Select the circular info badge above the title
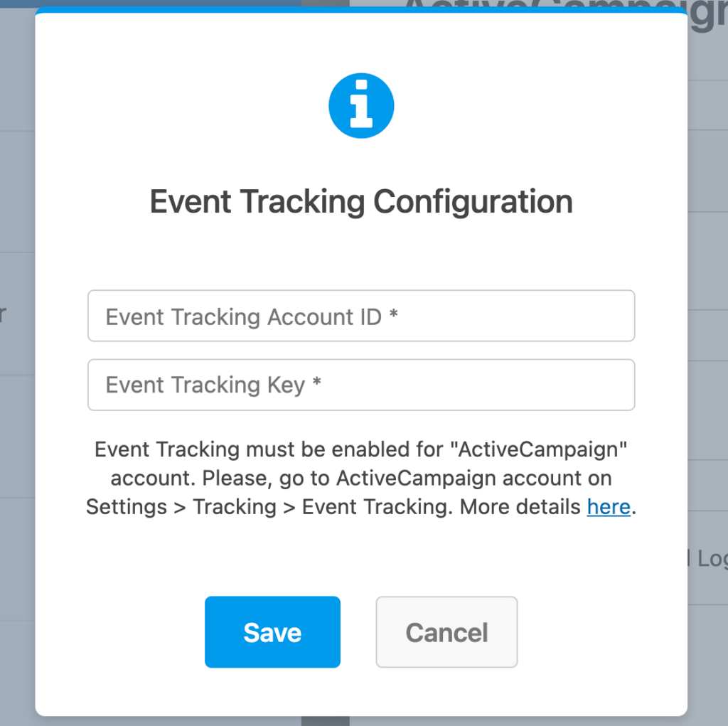This screenshot has width=728, height=726. (360, 105)
